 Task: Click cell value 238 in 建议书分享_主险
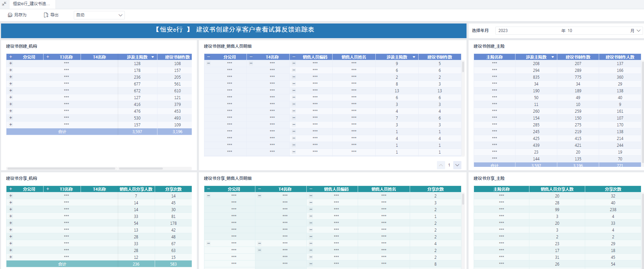(613, 210)
